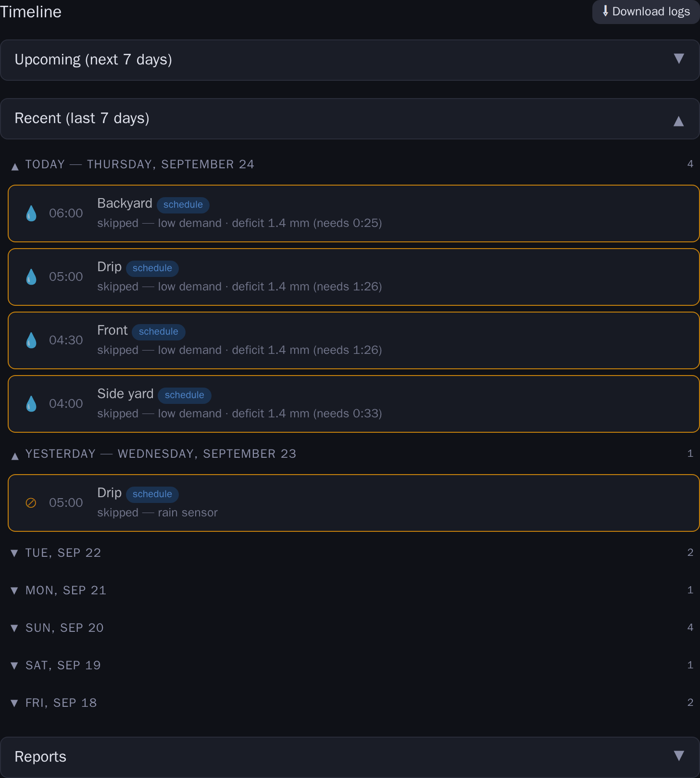Viewport: 700px width, 778px height.
Task: Open the Front 04:30 event card
Action: coord(354,340)
